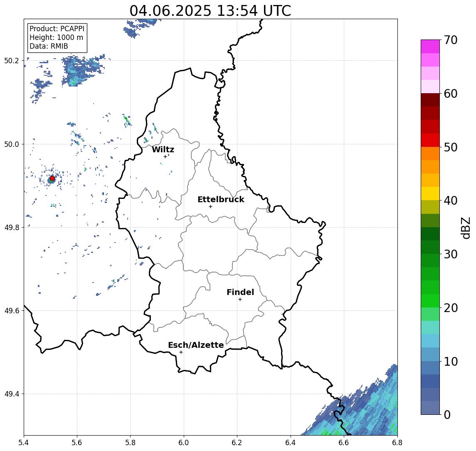This screenshot has width=476, height=451.
Task: Click the 'Product: PCAPPI' legend line
Action: coord(57,29)
